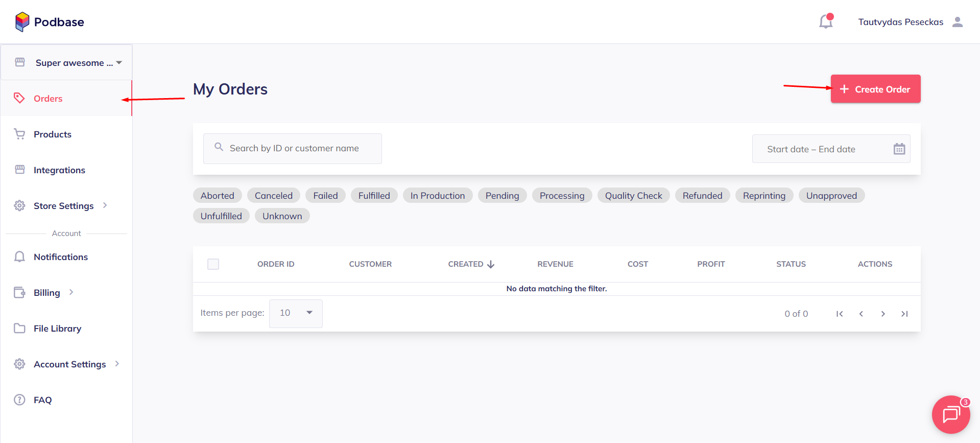This screenshot has height=443, width=980.
Task: Focus the search by ID field
Action: 294,149
